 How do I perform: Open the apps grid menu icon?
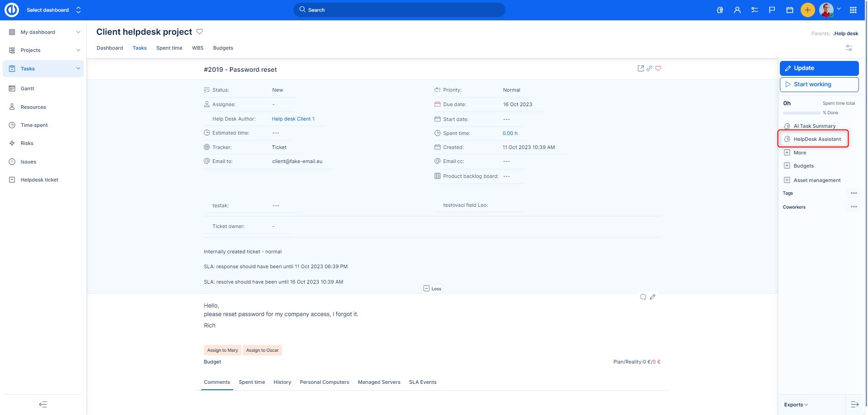pyautogui.click(x=853, y=10)
